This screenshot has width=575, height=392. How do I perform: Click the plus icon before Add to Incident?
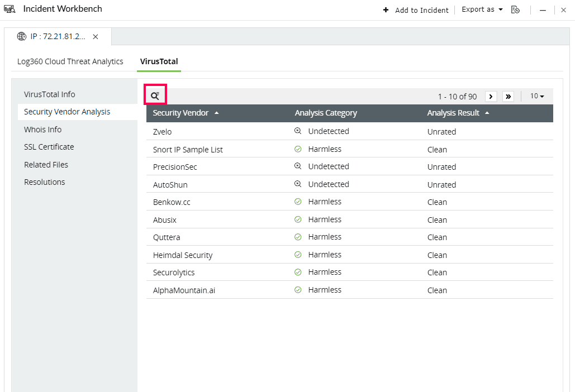(x=386, y=9)
